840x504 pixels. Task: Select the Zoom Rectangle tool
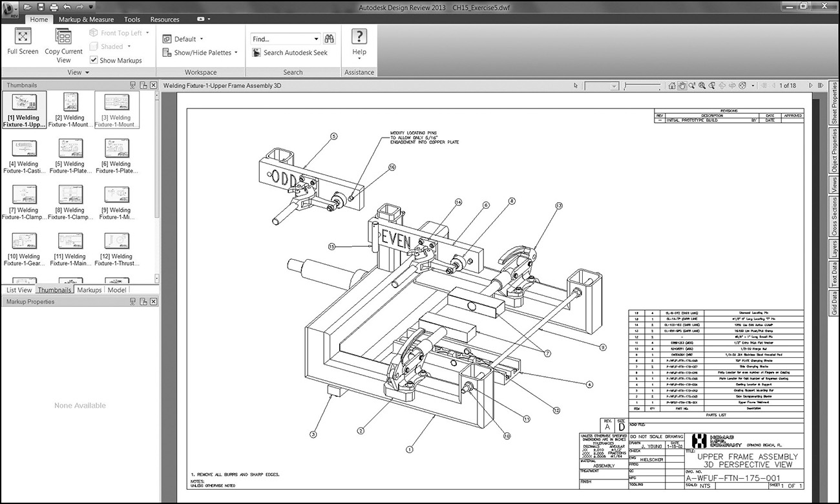[x=712, y=85]
